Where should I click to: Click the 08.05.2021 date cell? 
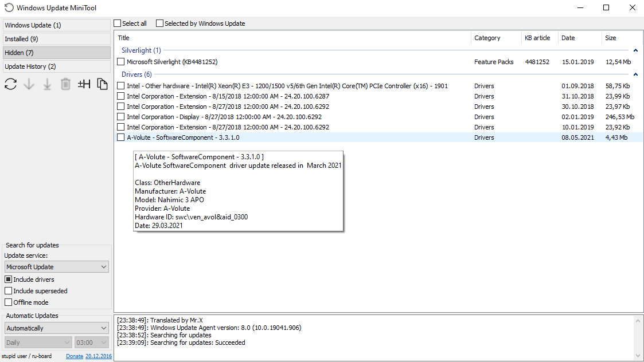click(578, 137)
